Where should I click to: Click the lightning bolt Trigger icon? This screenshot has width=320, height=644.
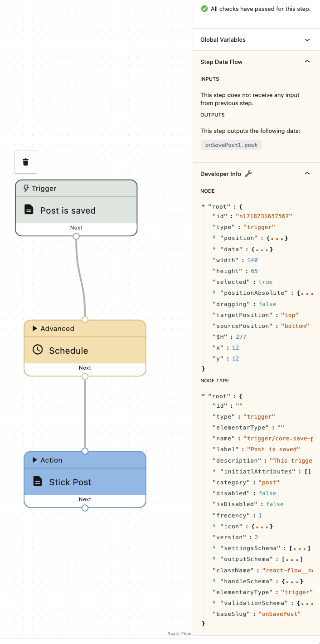click(x=26, y=188)
